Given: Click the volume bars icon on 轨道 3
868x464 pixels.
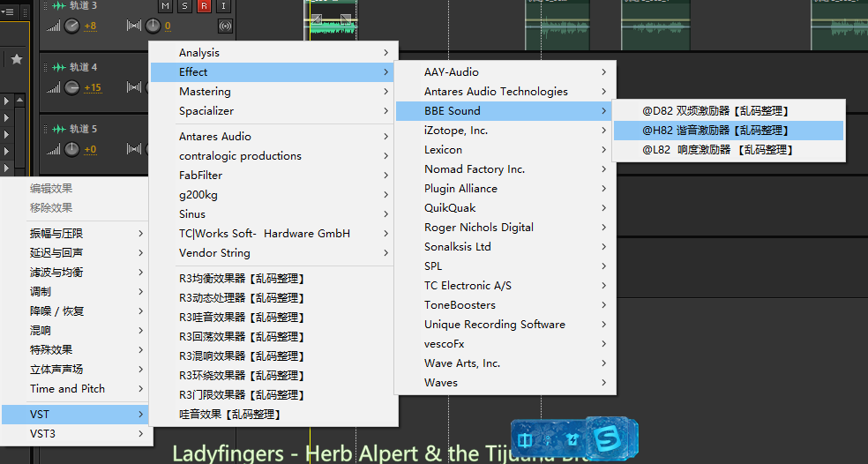Looking at the screenshot, I should [x=54, y=26].
